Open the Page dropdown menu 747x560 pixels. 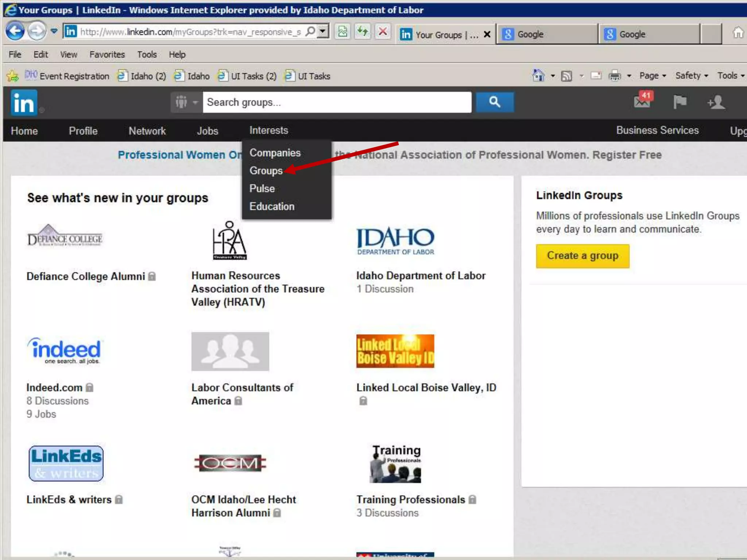(x=653, y=76)
